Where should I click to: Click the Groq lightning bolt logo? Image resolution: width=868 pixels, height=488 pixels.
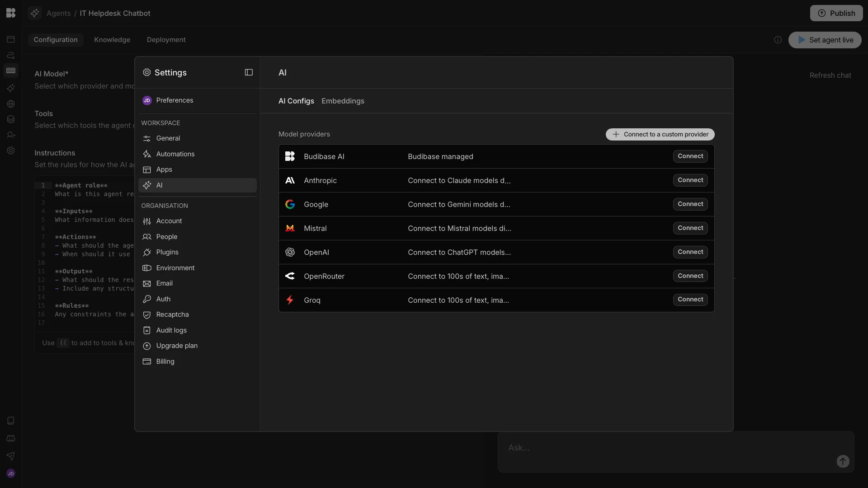tap(290, 300)
